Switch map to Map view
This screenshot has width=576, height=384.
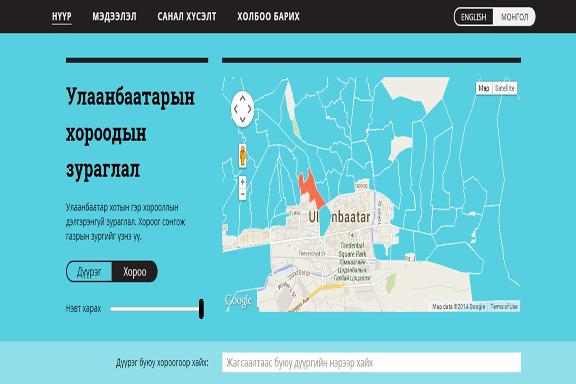pyautogui.click(x=484, y=88)
